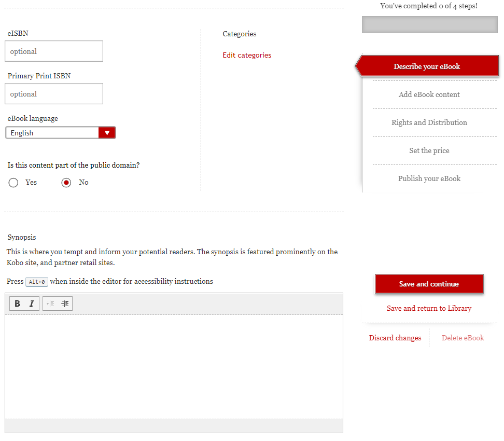Click Save and return to Library

[x=429, y=308]
